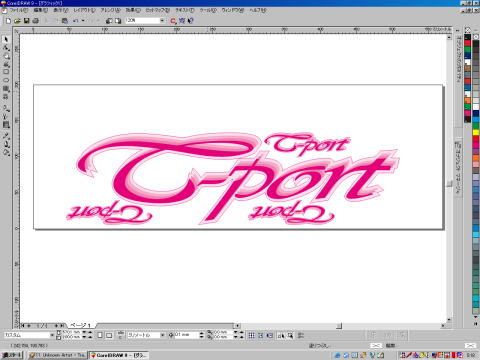Toggle Snap to Guidelines
Image resolution: width=480 pixels, height=360 pixels.
click(261, 335)
